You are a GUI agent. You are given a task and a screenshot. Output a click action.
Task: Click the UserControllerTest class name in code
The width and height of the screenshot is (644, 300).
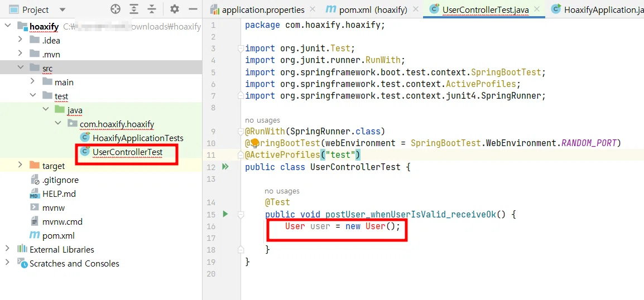pyautogui.click(x=355, y=167)
